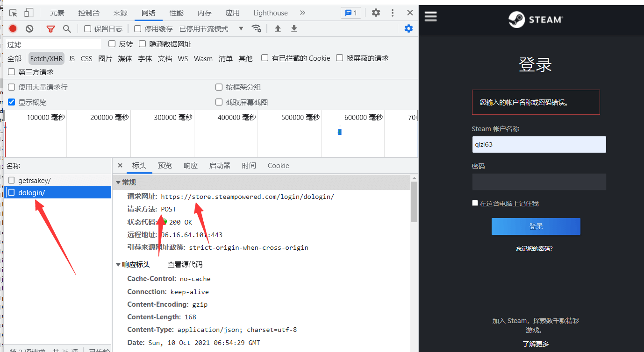
Task: Collapse the 响应标头 section
Action: click(x=118, y=265)
